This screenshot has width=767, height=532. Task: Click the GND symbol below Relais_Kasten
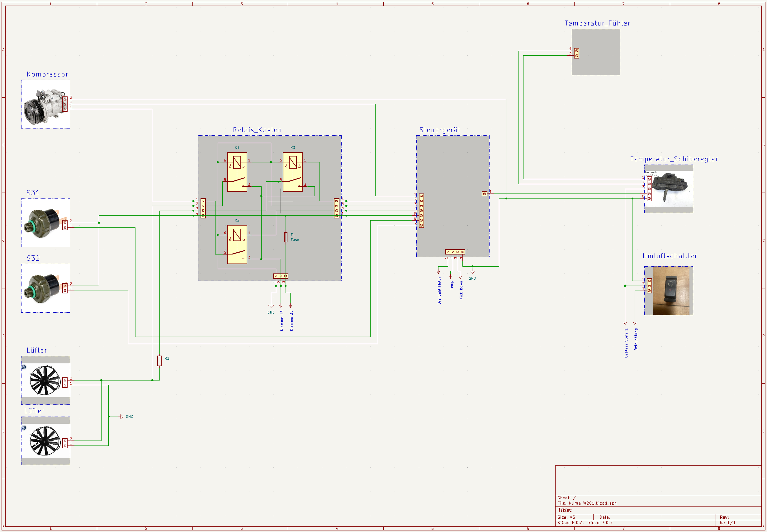tap(271, 306)
